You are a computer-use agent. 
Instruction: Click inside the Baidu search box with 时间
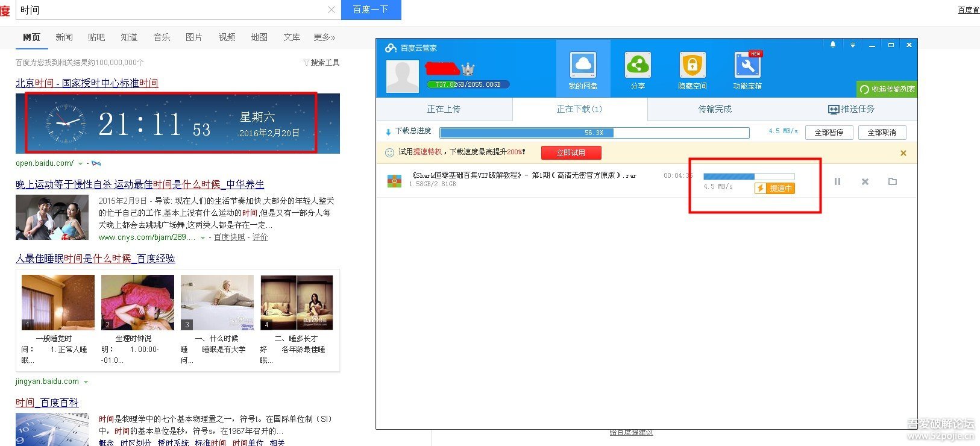point(172,10)
